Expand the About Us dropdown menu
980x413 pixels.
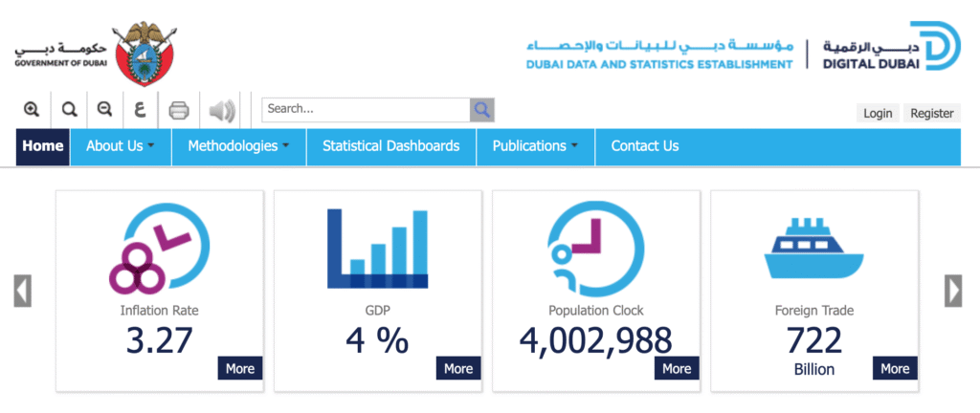point(120,146)
